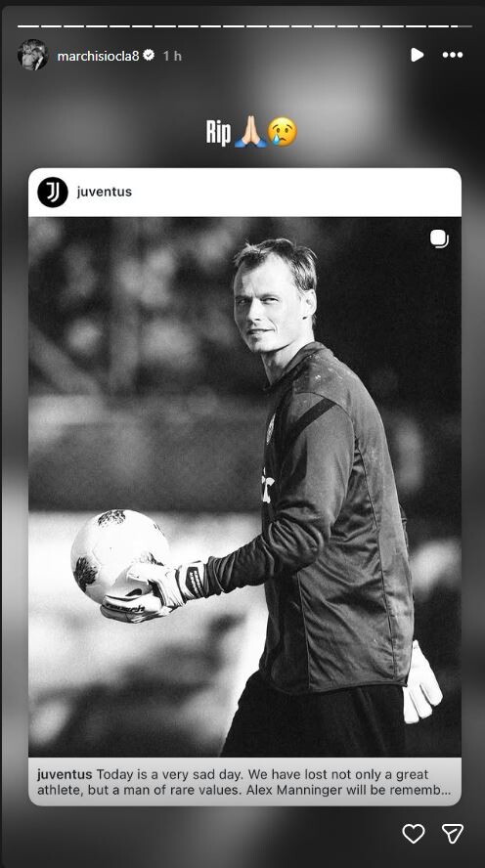
Task: Click the marchisiocla8 username
Action: [x=98, y=56]
